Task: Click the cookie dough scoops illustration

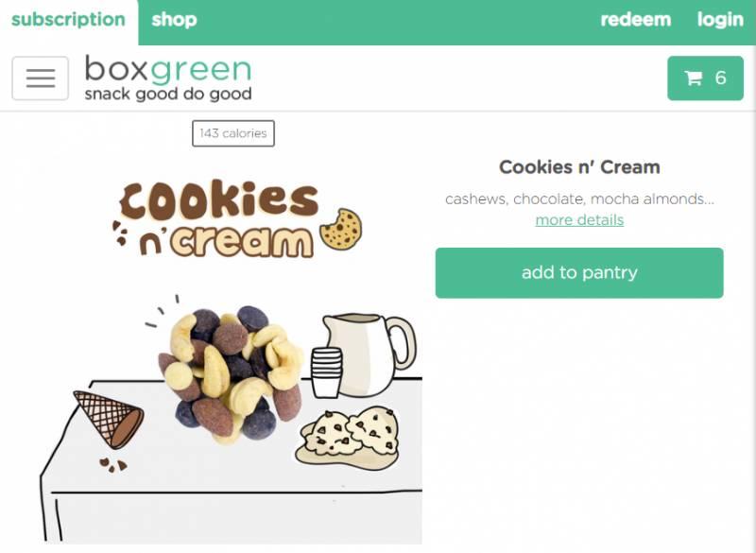Action: [x=347, y=439]
